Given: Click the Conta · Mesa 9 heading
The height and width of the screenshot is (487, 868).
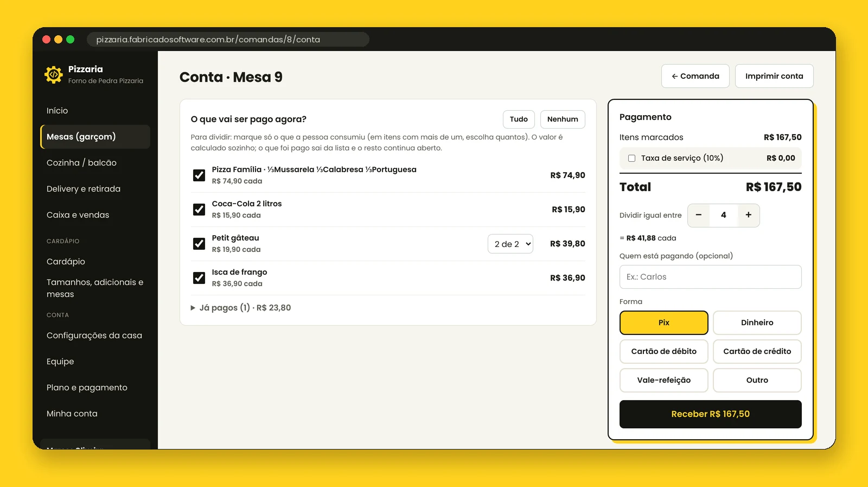Looking at the screenshot, I should (x=231, y=77).
